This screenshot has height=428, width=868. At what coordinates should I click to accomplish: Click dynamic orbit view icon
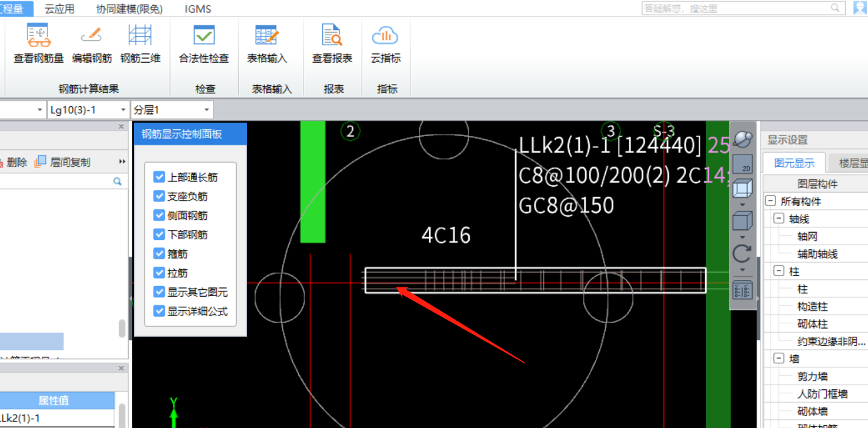tap(742, 139)
